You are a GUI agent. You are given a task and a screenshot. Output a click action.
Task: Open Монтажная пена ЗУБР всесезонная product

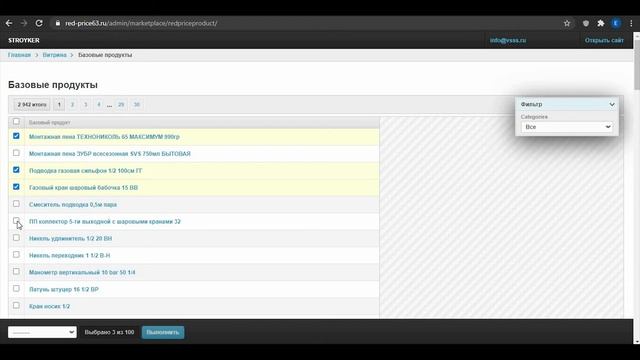point(109,154)
